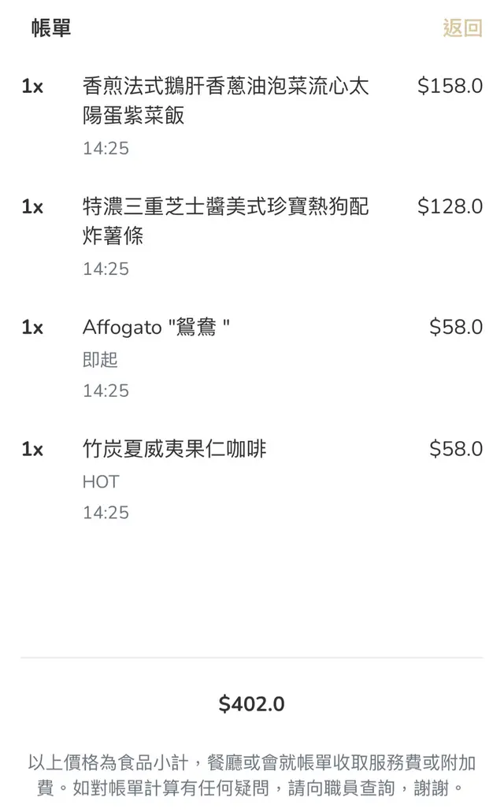Select the 香煎法式鵝肝香蔥油泡菜 rice item name
The height and width of the screenshot is (812, 504).
tap(225, 101)
